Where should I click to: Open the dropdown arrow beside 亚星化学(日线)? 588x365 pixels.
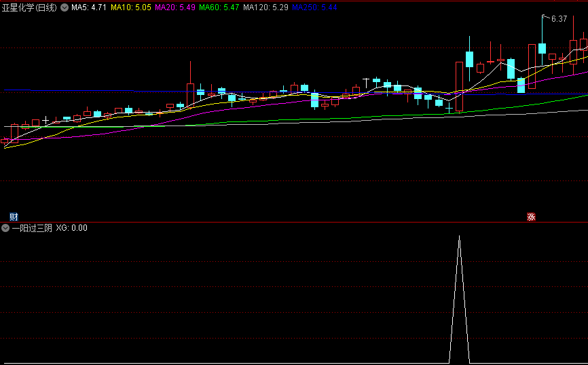(65, 7)
